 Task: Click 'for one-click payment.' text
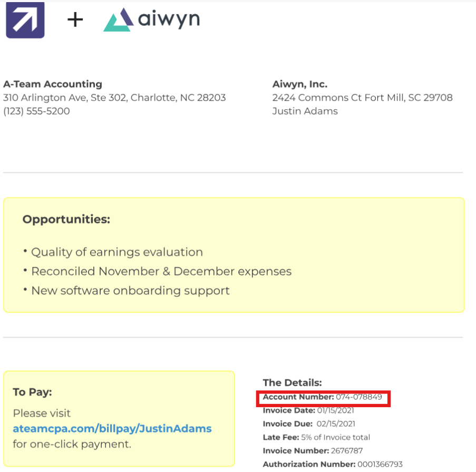click(72, 445)
